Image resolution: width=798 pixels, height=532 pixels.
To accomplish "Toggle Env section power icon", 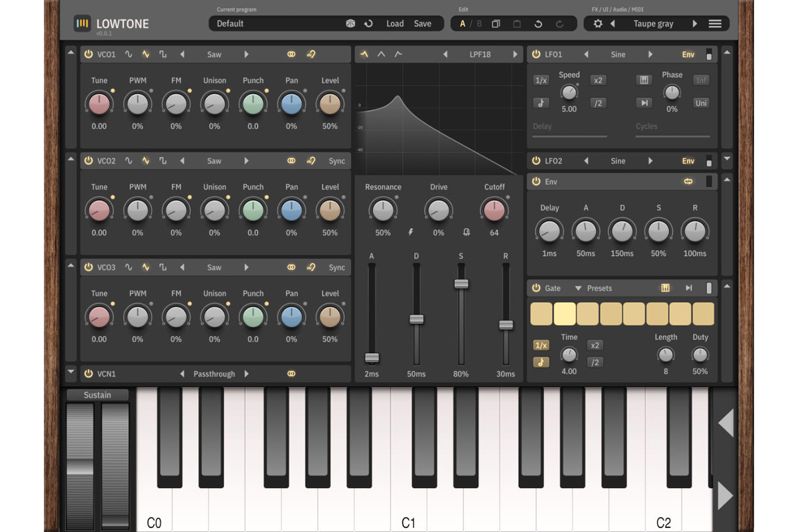I will [536, 182].
